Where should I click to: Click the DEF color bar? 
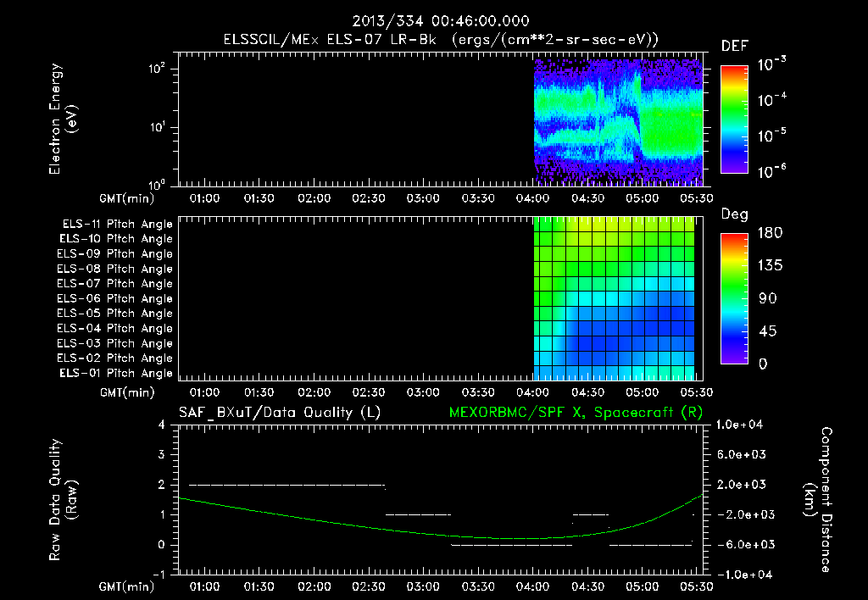pyautogui.click(x=735, y=119)
